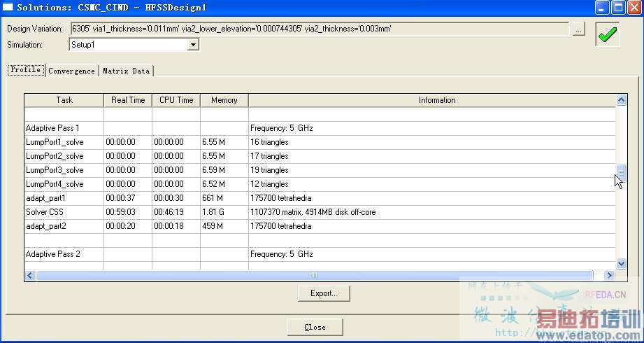Switch to the Matrix Data tab
The height and width of the screenshot is (343, 644).
point(126,71)
